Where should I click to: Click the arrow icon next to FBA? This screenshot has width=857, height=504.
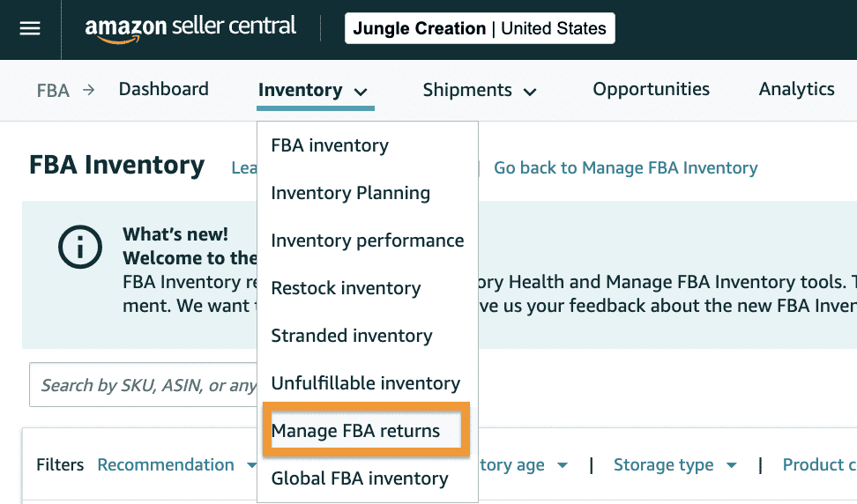click(88, 90)
